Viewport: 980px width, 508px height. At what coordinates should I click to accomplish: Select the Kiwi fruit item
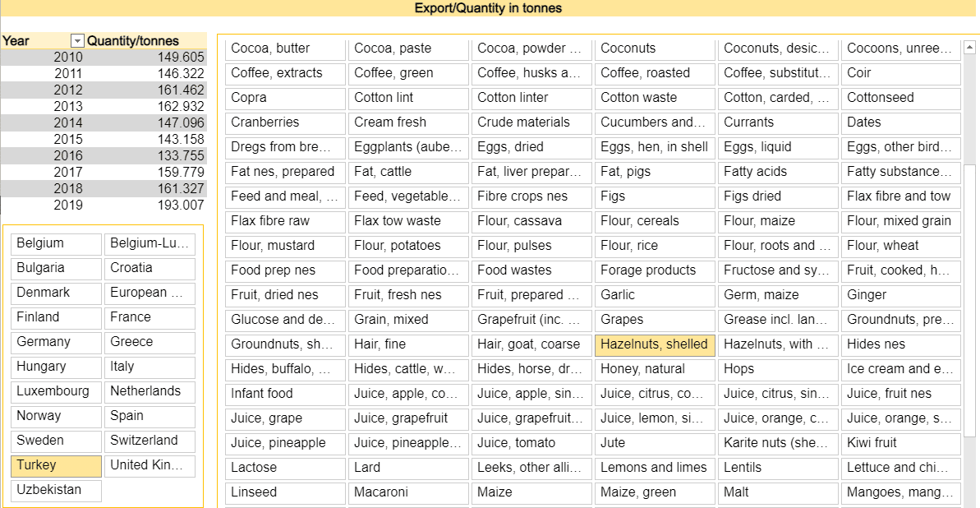point(900,443)
